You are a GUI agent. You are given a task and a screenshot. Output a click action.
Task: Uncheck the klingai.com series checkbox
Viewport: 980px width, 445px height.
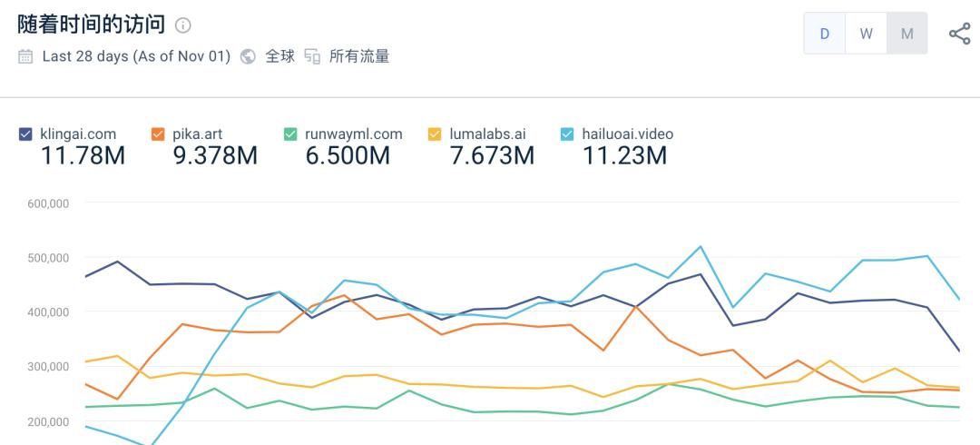click(x=25, y=134)
